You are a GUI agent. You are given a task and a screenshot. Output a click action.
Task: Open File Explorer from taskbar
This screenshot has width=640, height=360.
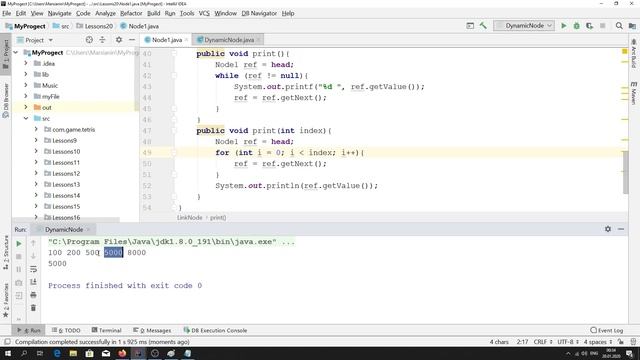point(73,353)
